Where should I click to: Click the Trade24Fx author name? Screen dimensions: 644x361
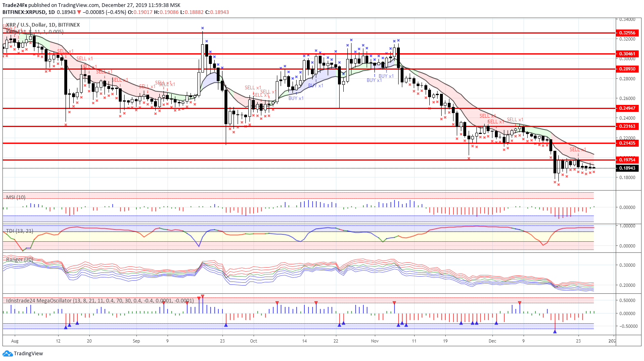pyautogui.click(x=14, y=5)
